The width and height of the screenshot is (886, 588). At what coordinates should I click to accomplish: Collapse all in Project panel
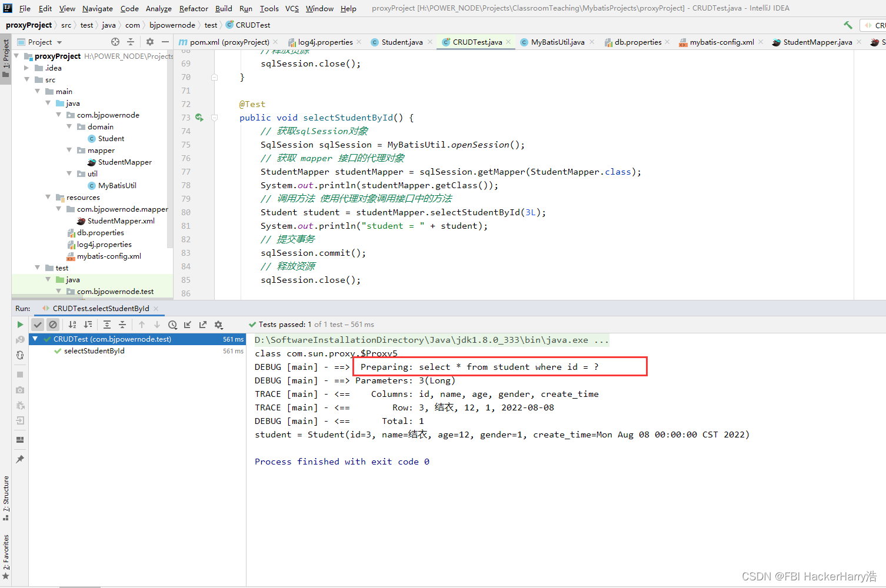click(x=131, y=42)
